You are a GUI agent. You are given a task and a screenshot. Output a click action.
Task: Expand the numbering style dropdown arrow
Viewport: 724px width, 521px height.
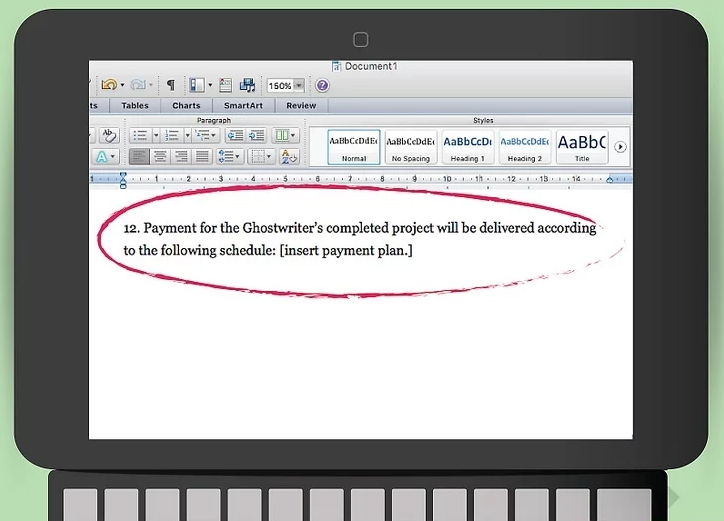click(x=187, y=135)
